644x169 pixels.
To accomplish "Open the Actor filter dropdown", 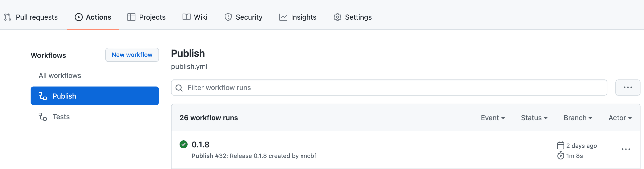I will pos(620,118).
